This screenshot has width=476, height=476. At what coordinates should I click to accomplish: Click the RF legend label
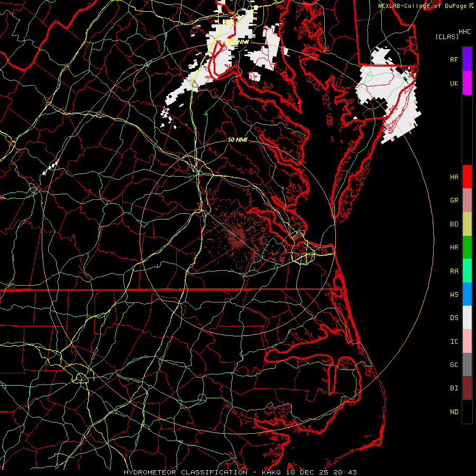[x=454, y=59]
